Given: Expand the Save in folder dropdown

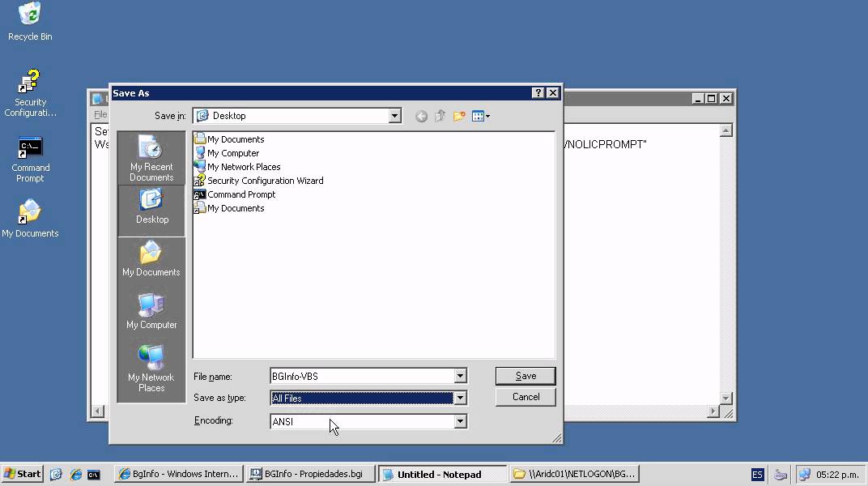Looking at the screenshot, I should [394, 116].
